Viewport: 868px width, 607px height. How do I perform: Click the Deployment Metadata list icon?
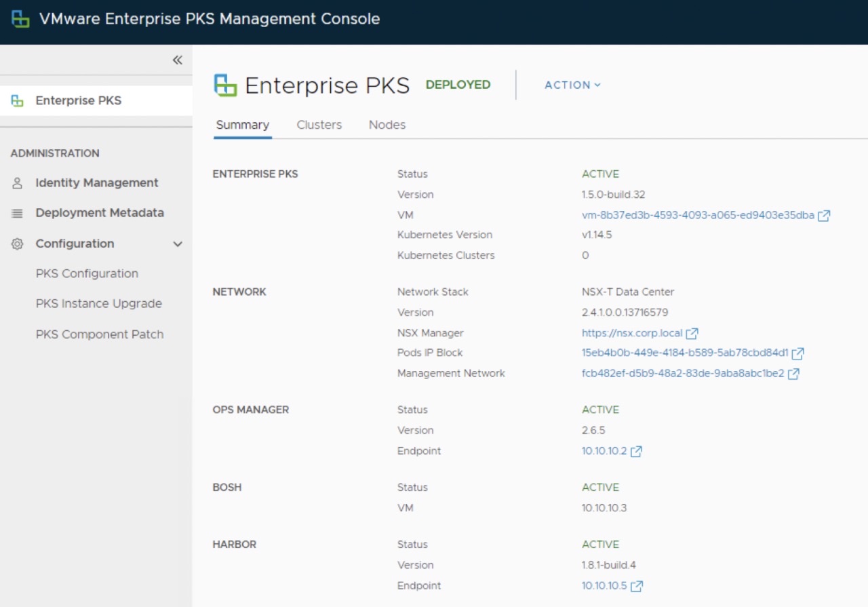(x=18, y=213)
